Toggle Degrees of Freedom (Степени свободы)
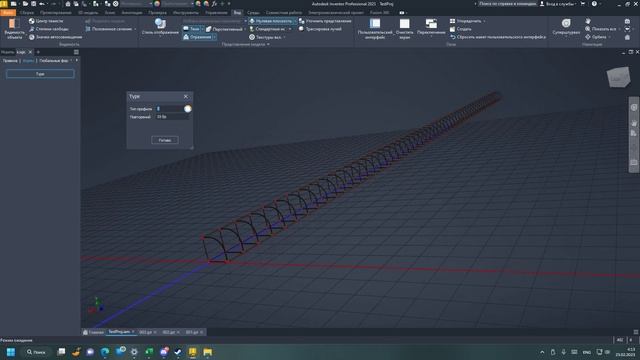 point(48,29)
